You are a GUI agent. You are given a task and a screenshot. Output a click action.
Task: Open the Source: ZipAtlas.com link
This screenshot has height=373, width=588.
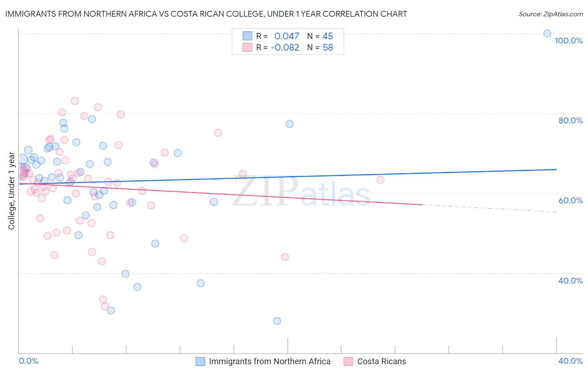point(550,14)
